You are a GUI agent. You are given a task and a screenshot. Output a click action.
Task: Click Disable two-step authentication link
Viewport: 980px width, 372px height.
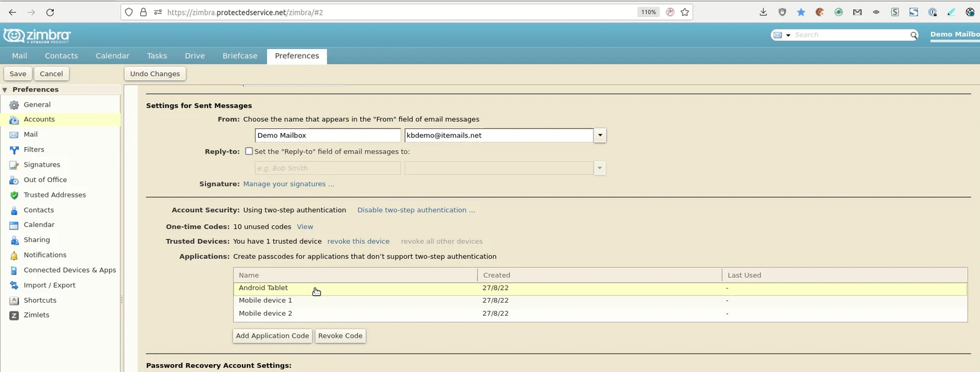point(416,210)
